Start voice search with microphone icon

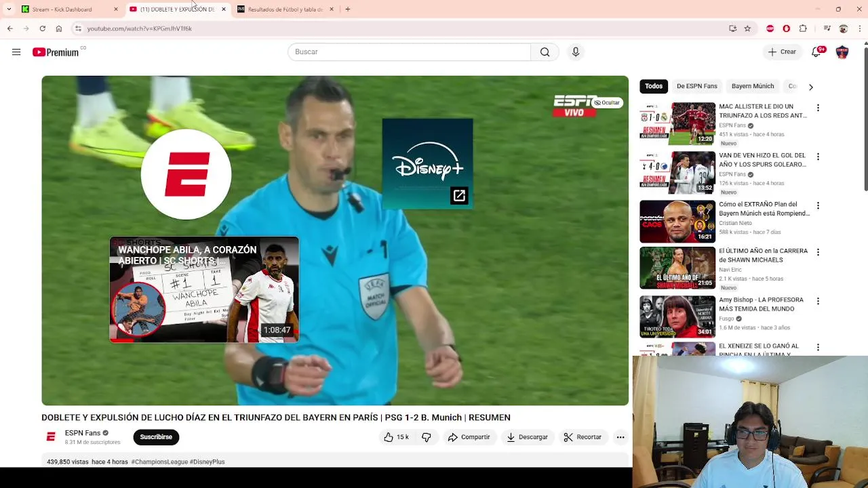[x=576, y=52]
